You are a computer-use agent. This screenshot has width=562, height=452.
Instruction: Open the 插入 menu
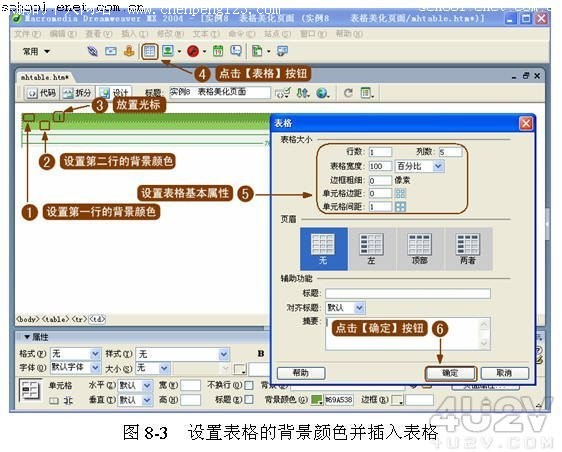[x=134, y=34]
